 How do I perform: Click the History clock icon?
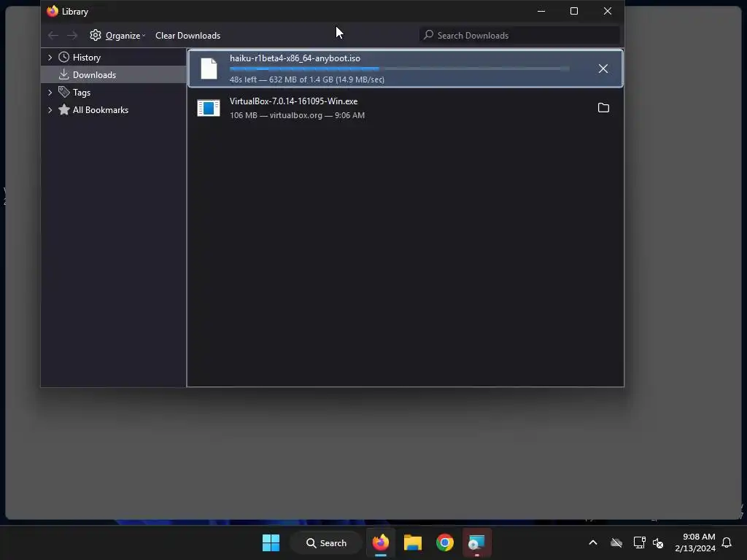point(64,57)
